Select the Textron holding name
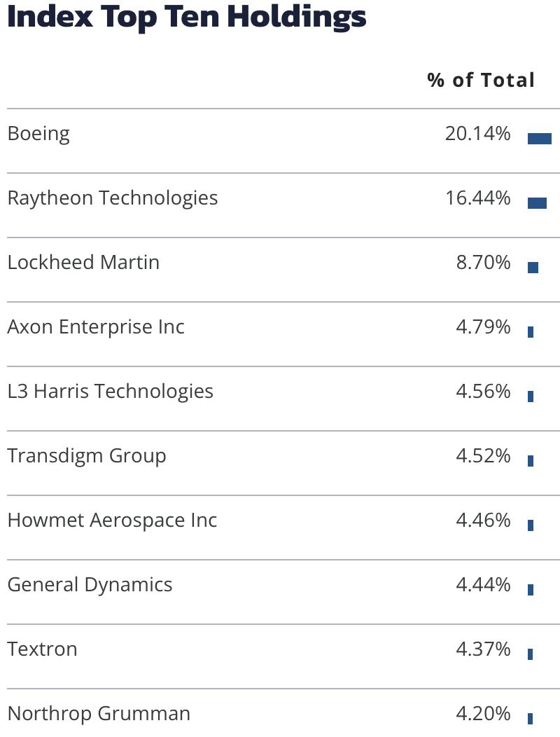This screenshot has width=560, height=737. [42, 649]
